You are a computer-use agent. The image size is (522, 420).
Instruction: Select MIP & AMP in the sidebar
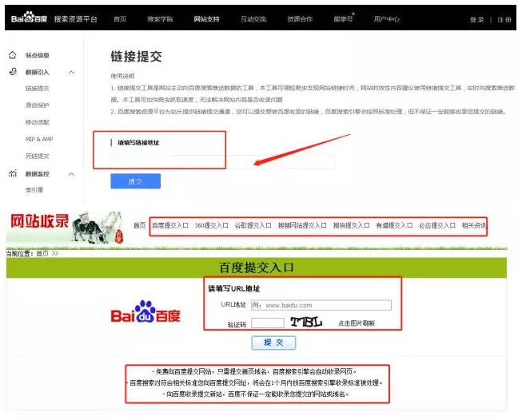[x=39, y=139]
